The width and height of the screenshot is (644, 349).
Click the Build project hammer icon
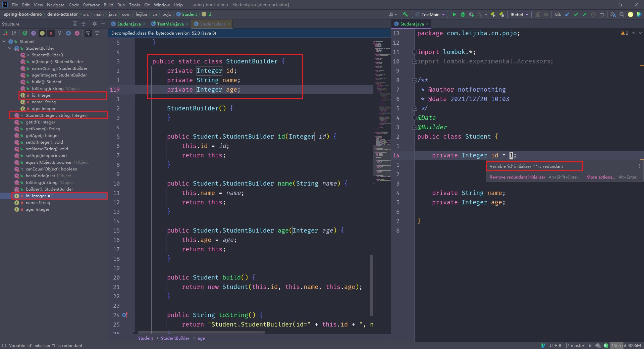click(405, 14)
